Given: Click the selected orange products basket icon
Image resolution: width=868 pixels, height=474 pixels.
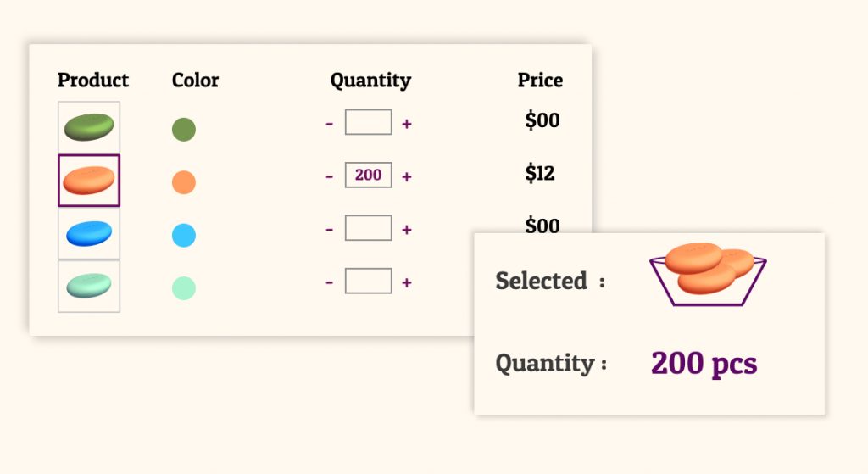Looking at the screenshot, I should pyautogui.click(x=708, y=274).
